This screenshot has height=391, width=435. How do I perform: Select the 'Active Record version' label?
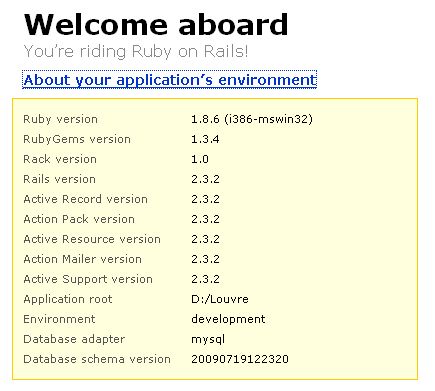(86, 199)
